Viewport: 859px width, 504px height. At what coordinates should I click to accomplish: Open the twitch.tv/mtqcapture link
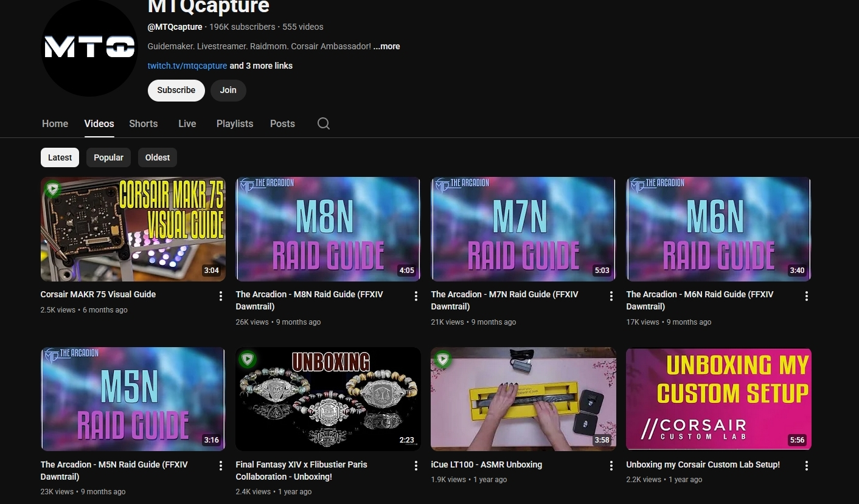point(187,66)
